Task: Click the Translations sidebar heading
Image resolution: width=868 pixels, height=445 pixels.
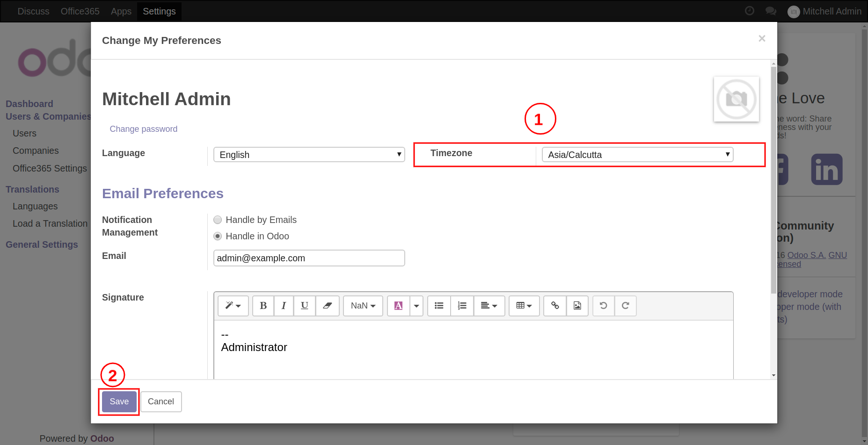Action: (x=32, y=189)
